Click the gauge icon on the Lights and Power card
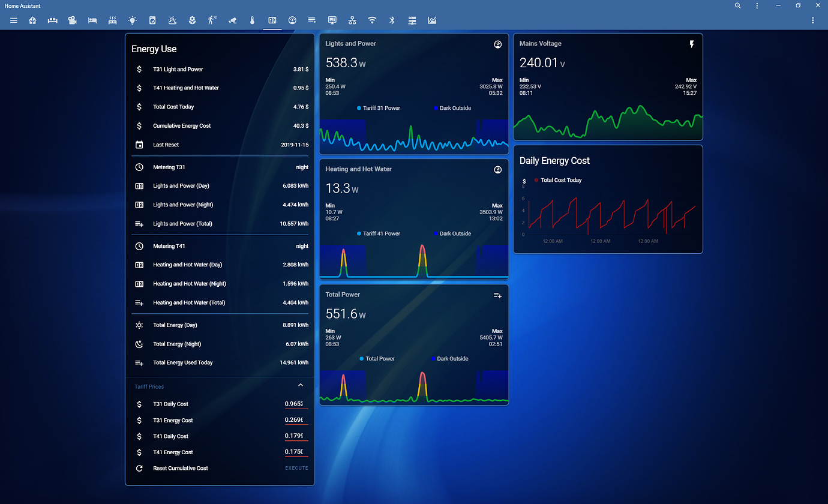The width and height of the screenshot is (828, 504). point(497,44)
